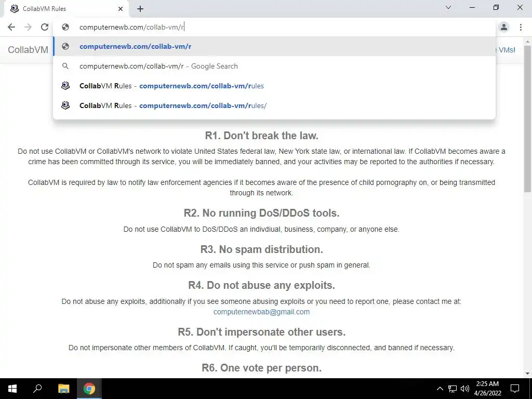This screenshot has height=399, width=532.
Task: Minimize the Chrome window
Action: pos(472,7)
